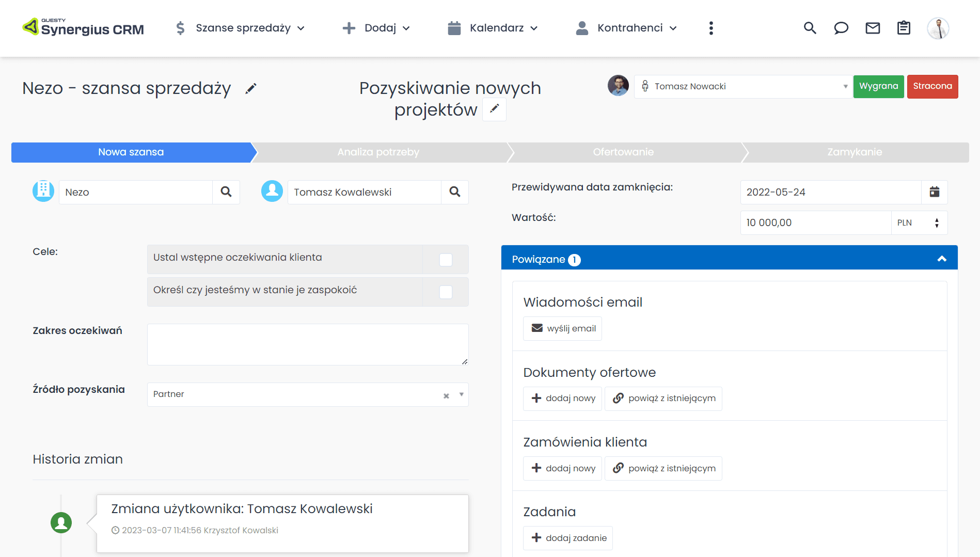Edit the campaign name via pencil icon
This screenshot has height=557, width=980.
[x=494, y=109]
